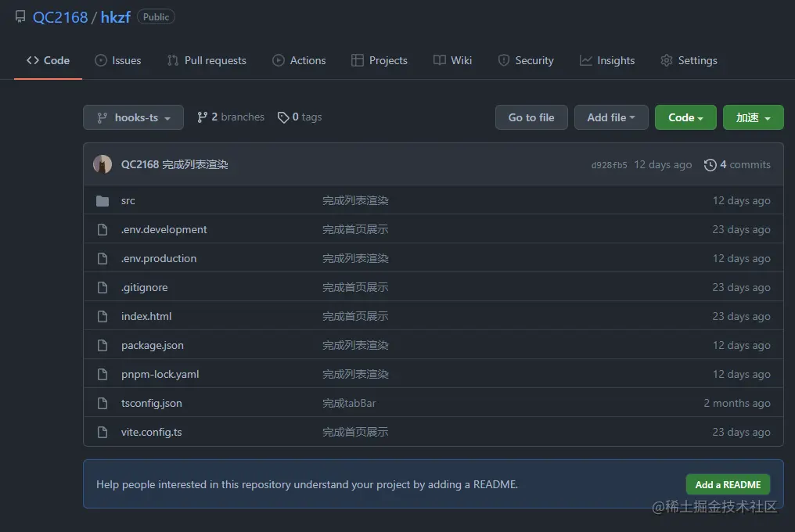This screenshot has width=795, height=532.
Task: Click '12 days ago' next to commit hash
Action: tap(663, 164)
